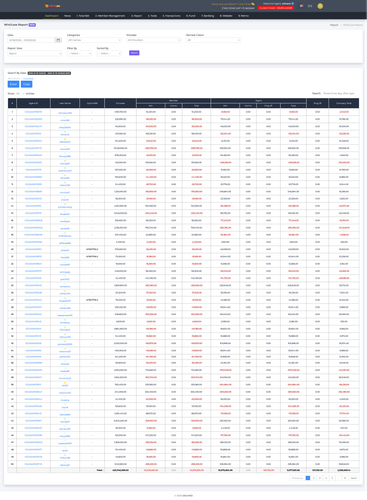Click the red Current Credit badge
The width and height of the screenshot is (367, 500).
click(x=276, y=8)
